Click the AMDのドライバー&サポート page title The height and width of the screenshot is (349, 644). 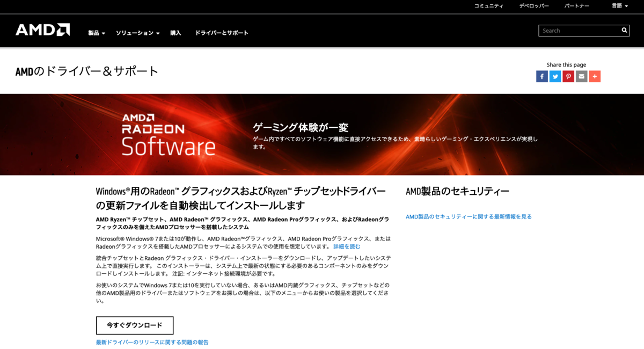click(87, 71)
